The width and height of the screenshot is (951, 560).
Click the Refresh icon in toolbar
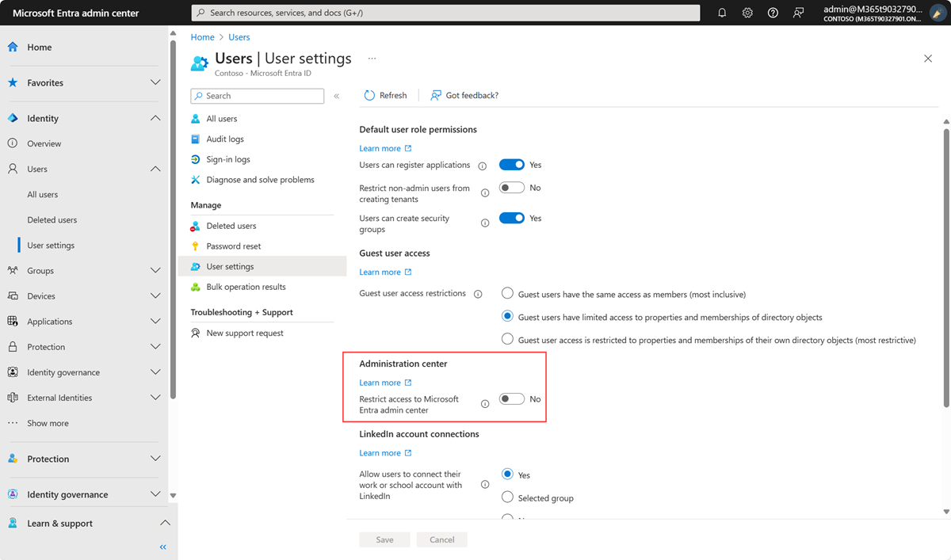[x=369, y=95]
